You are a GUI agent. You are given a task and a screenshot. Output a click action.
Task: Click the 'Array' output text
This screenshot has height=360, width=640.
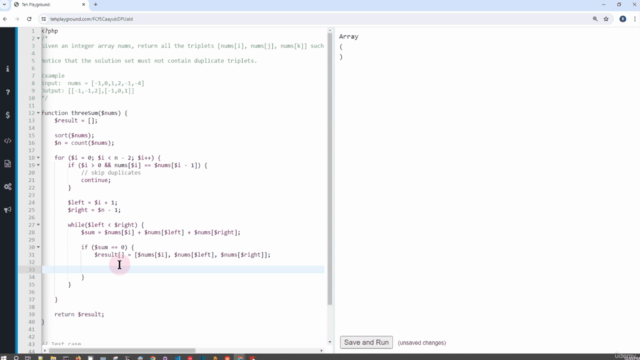[349, 36]
